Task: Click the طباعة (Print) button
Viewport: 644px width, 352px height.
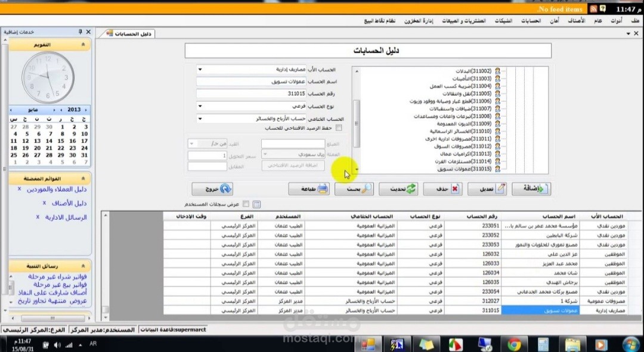Action: point(309,189)
